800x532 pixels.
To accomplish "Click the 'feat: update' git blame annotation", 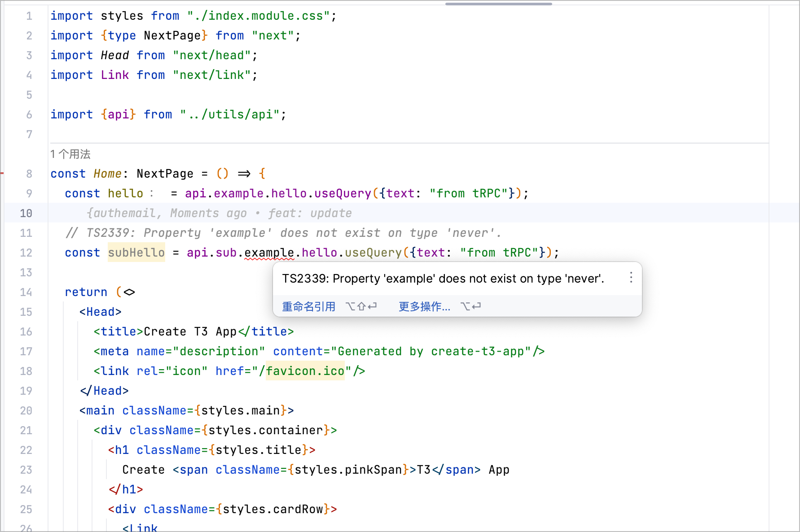I will pyautogui.click(x=310, y=213).
